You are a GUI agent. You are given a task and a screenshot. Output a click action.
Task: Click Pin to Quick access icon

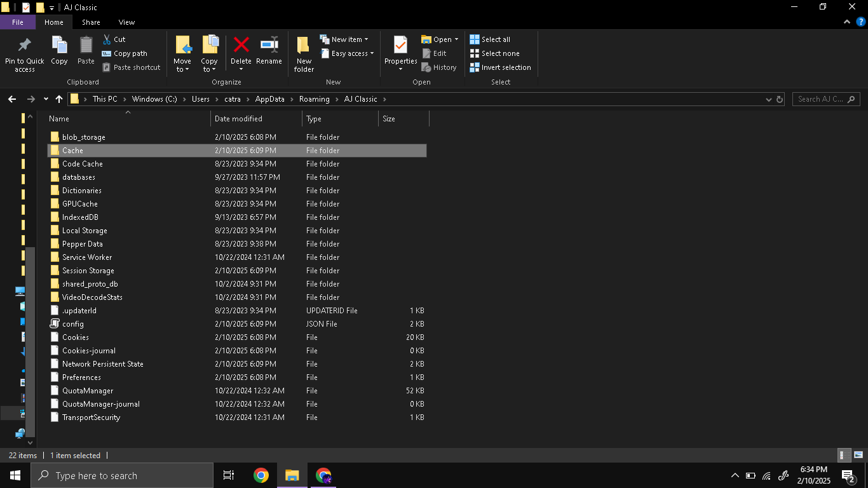(x=24, y=45)
